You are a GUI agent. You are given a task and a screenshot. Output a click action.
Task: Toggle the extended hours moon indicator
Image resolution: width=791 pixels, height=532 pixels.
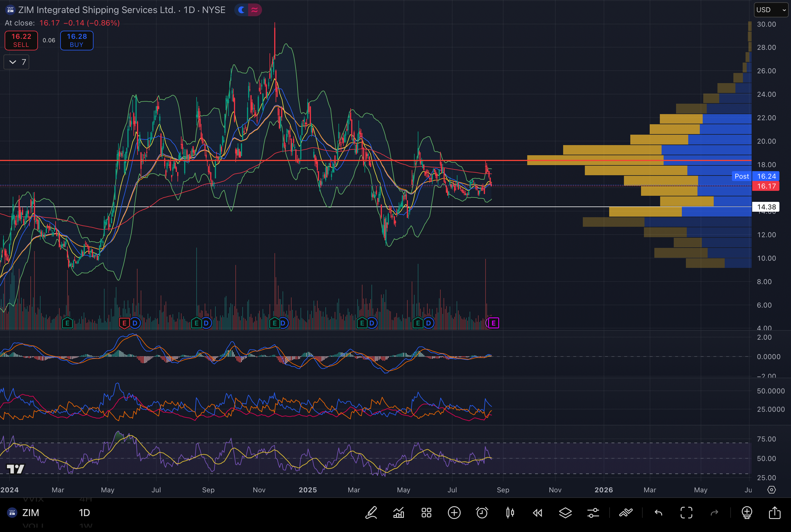pos(241,10)
